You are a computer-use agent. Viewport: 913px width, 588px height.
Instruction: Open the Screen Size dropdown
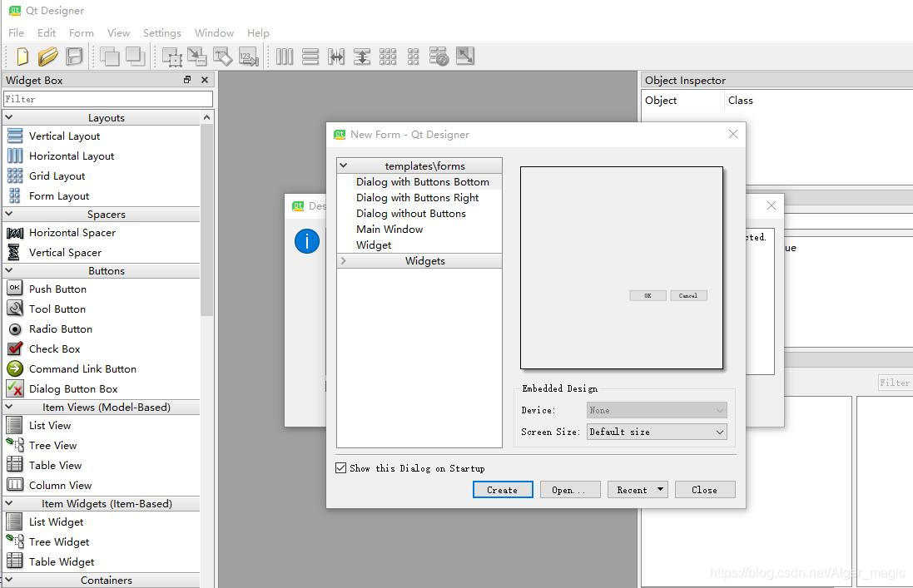pos(657,432)
